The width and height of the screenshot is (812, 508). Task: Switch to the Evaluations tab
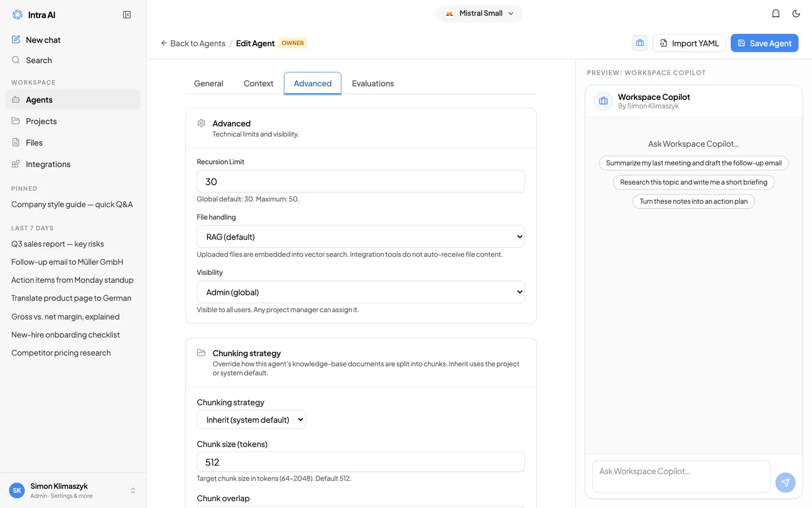pos(373,84)
